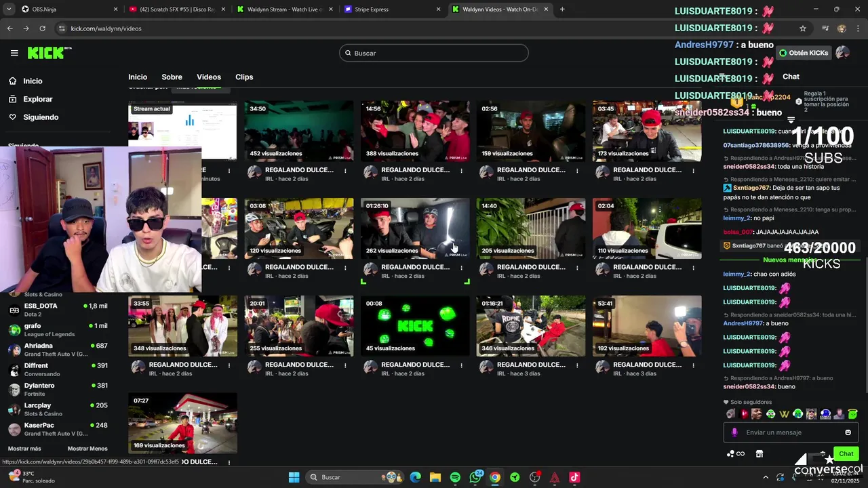Switch to the Sobre channel tab
This screenshot has width=868, height=488.
(x=172, y=77)
